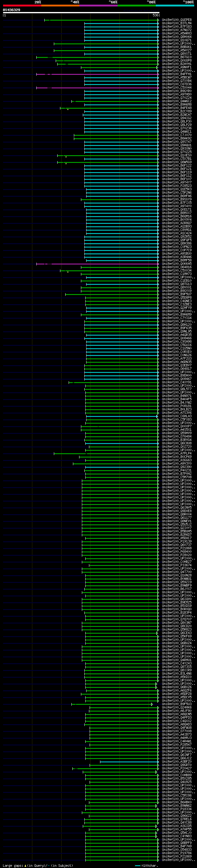Open hit UniRef100_A1C424

coord(177,233)
